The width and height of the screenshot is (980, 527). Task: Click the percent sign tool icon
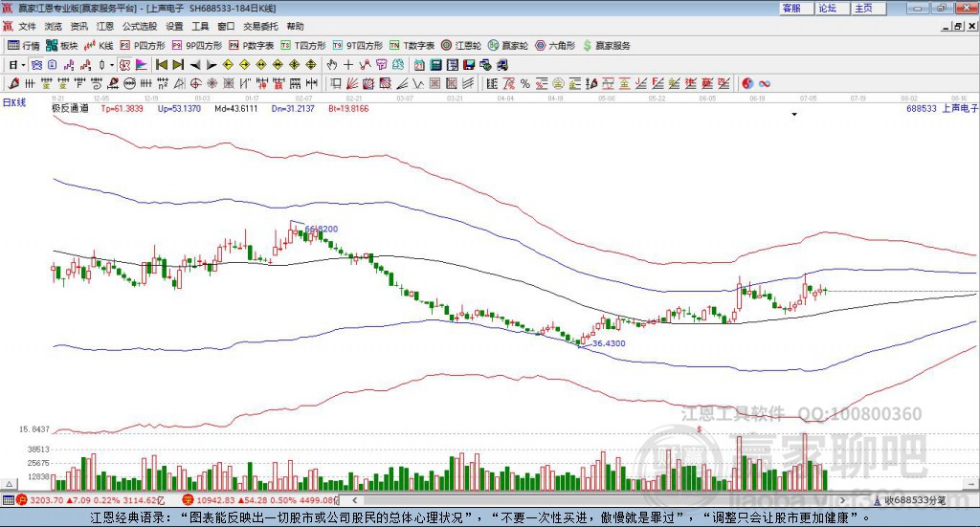(x=525, y=83)
